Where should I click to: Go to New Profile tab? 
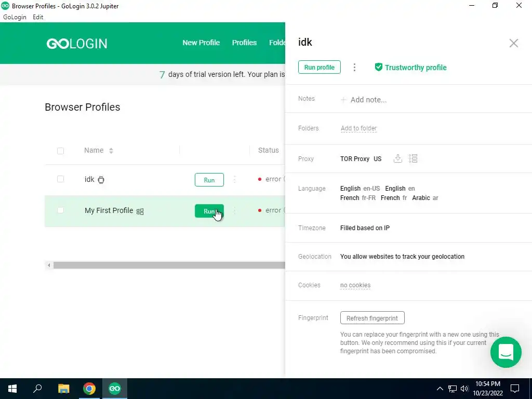click(201, 43)
